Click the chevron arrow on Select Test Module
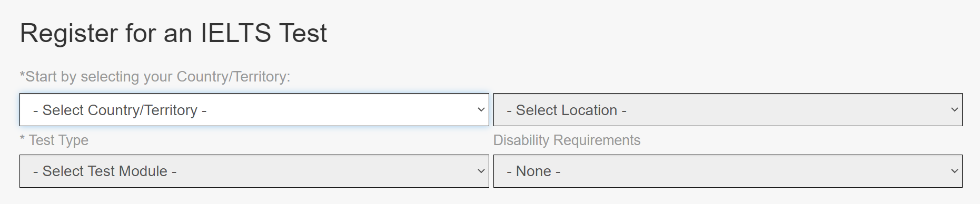This screenshot has height=204, width=980. coord(481,171)
